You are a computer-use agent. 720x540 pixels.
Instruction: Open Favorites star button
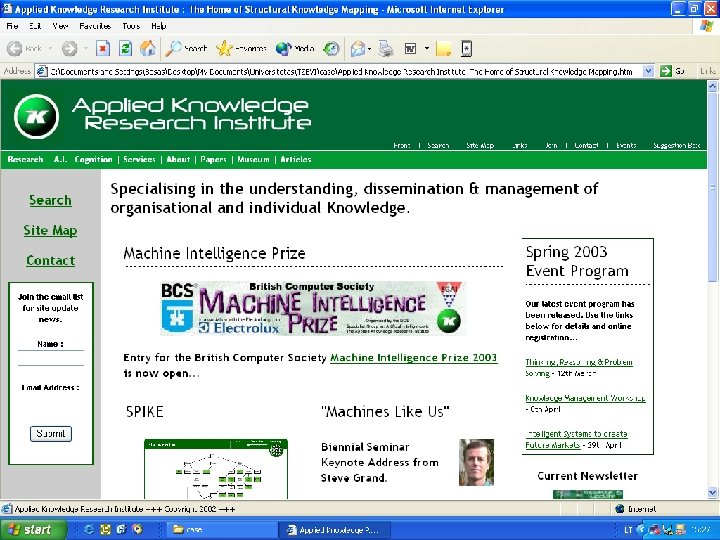pyautogui.click(x=242, y=48)
